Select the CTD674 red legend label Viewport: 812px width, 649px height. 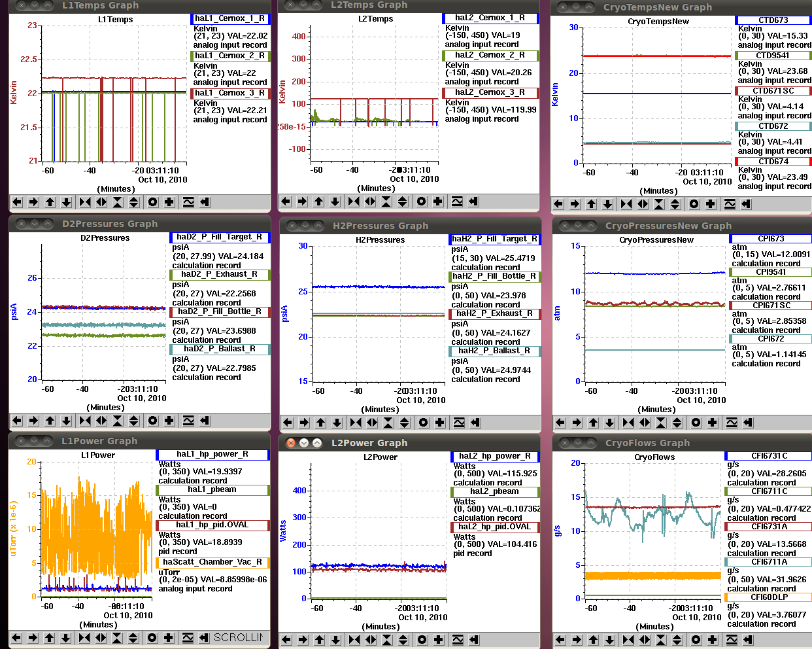pos(773,162)
